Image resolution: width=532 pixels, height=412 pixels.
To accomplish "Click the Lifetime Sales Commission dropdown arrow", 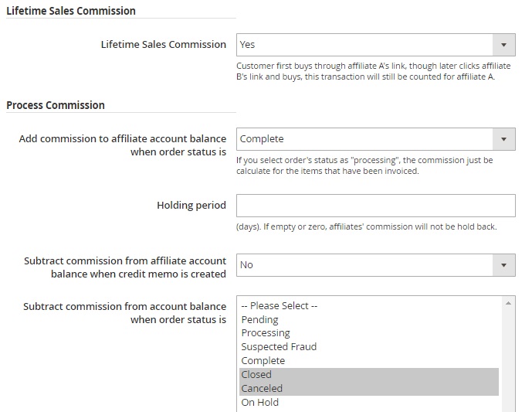I will point(503,45).
